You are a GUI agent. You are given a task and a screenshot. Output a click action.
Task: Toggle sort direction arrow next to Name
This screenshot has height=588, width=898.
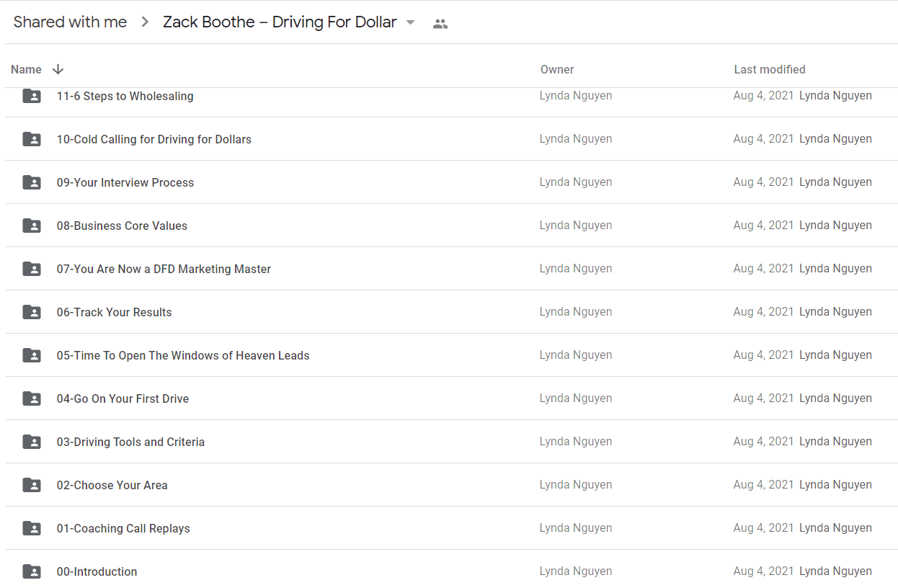pyautogui.click(x=58, y=69)
